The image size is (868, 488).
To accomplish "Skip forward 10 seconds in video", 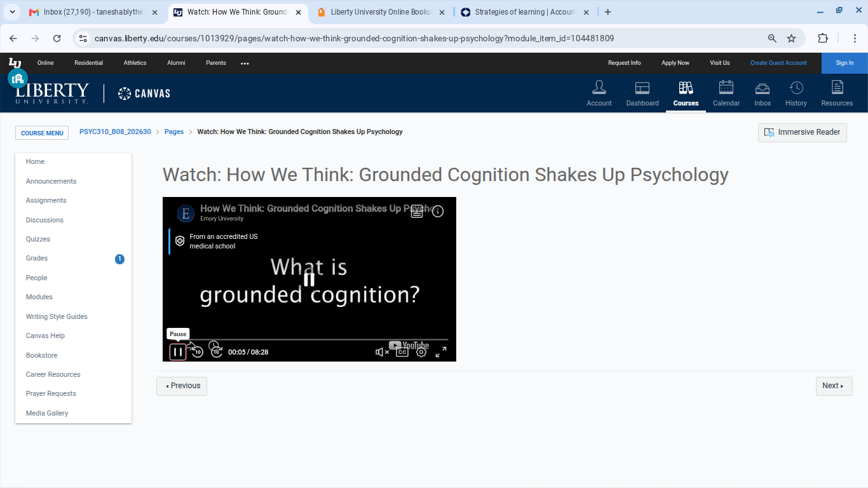I will tap(216, 351).
